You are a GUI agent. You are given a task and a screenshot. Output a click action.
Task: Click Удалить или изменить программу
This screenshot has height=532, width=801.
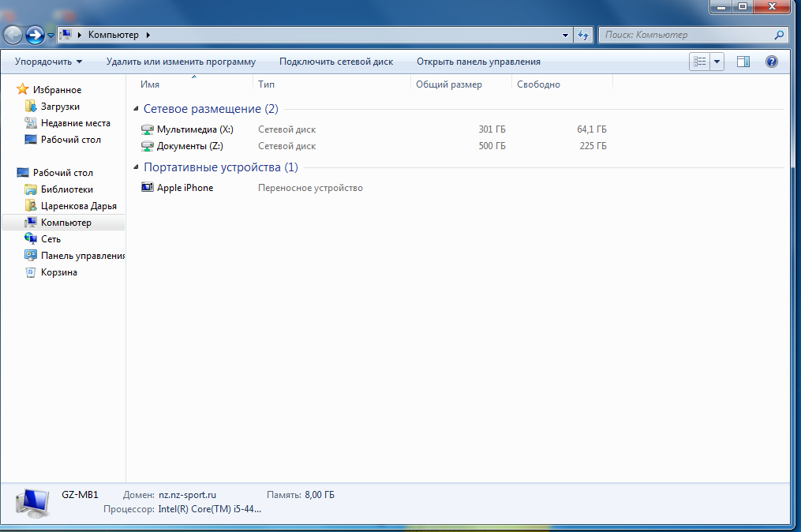click(x=181, y=62)
